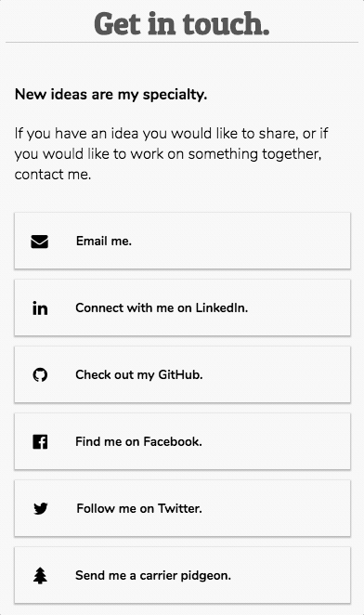Choose 'Find me on Facebook.' link
This screenshot has height=615, width=364.
coord(182,441)
